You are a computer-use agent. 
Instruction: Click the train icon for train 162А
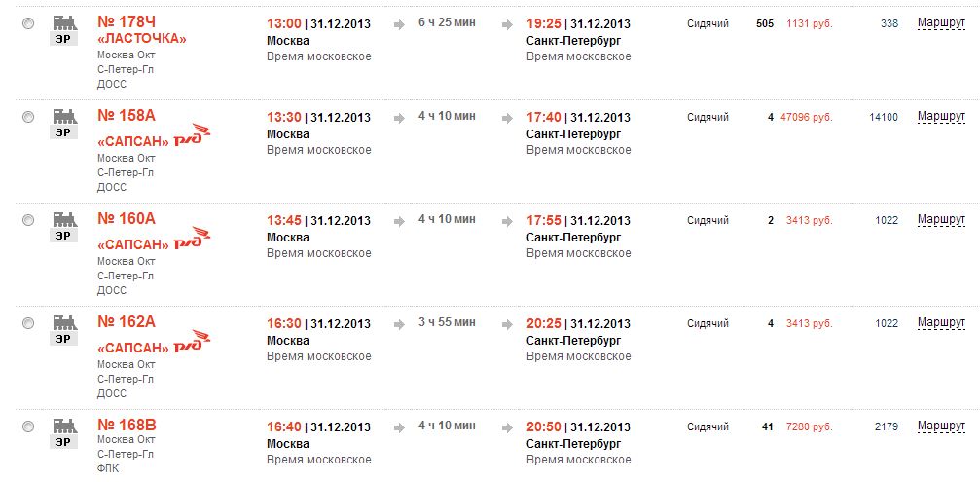tap(64, 322)
